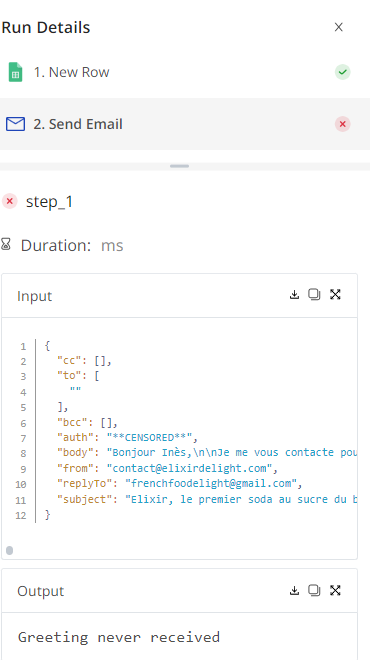This screenshot has width=370, height=660.
Task: Copy the Output content
Action: pos(314,591)
